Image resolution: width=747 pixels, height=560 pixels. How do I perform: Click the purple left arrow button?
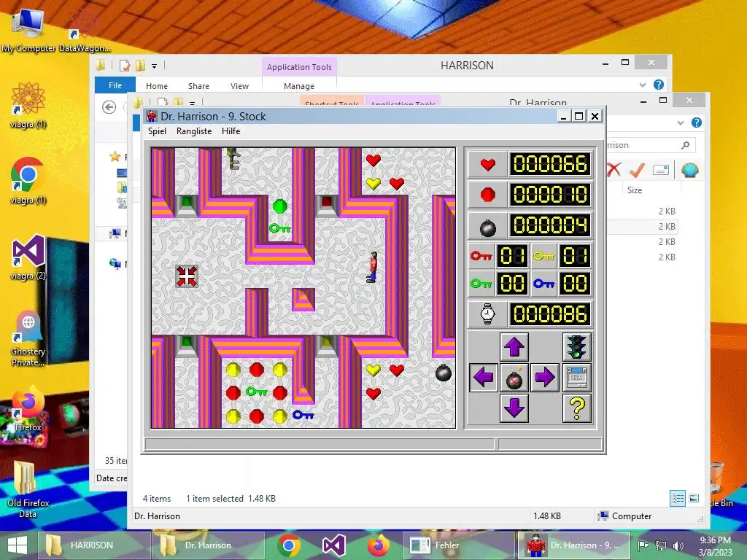pos(484,378)
